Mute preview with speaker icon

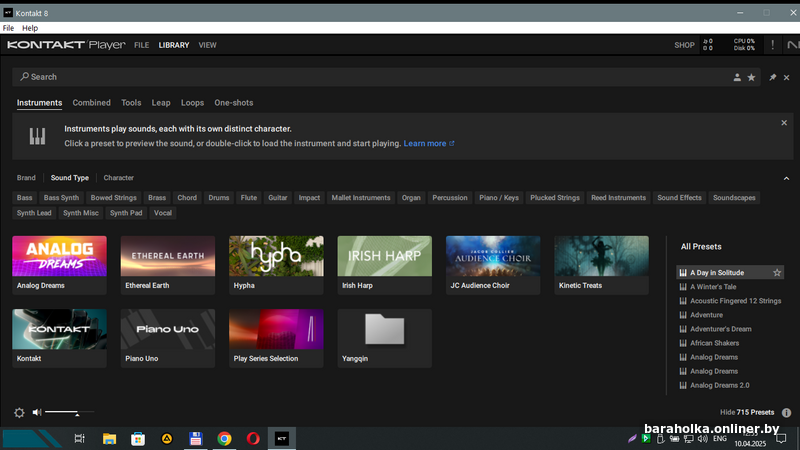(x=37, y=412)
